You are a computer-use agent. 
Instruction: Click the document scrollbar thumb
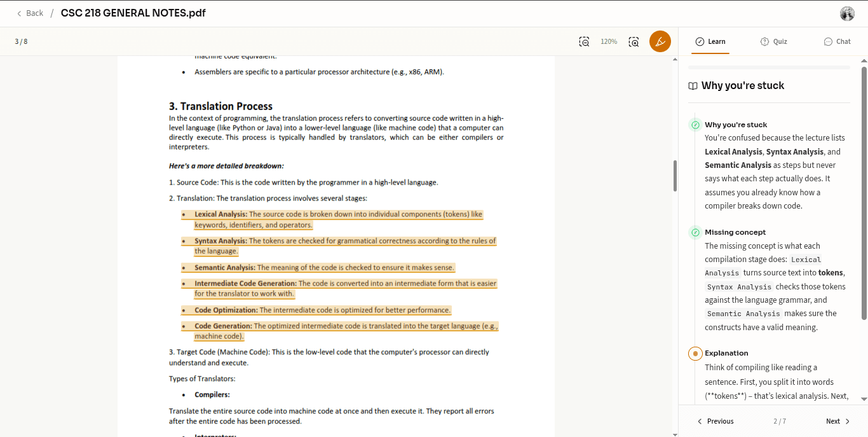pos(675,176)
